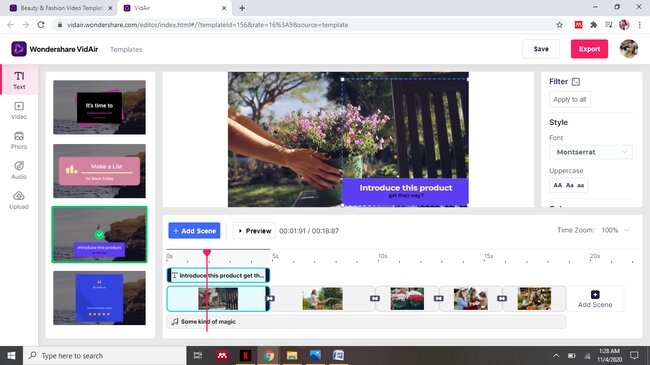Click the Windows search box
The image size is (650, 365).
coord(104,355)
